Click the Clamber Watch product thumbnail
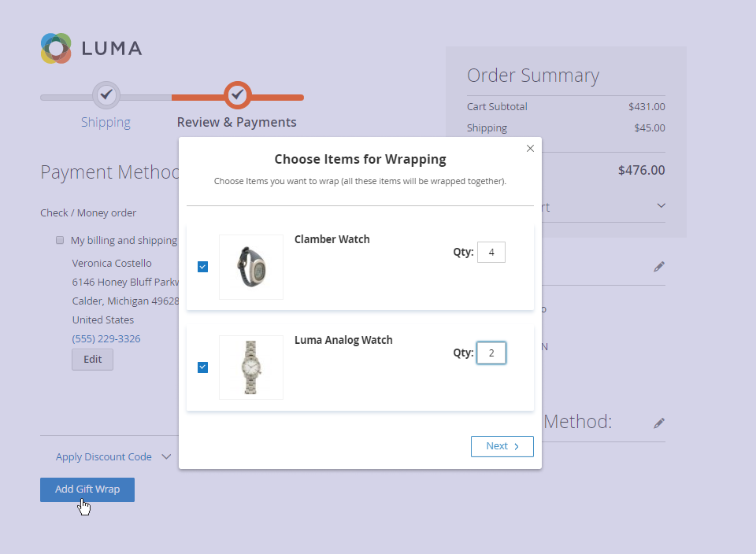This screenshot has width=756, height=554. pyautogui.click(x=251, y=267)
